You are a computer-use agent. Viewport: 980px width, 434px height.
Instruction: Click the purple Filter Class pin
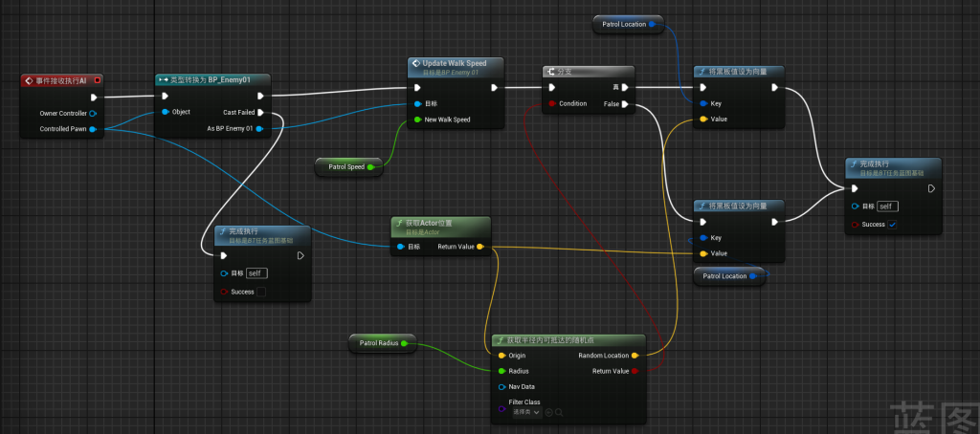coord(501,409)
